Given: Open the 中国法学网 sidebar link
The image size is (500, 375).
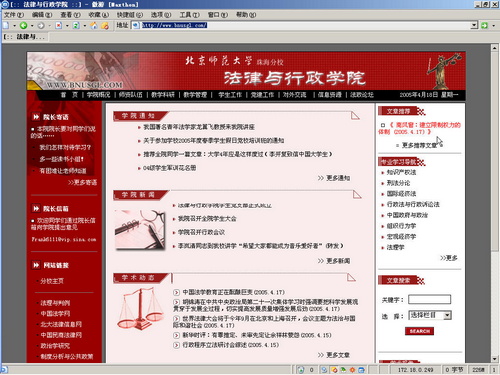Looking at the screenshot, I should click(x=55, y=313).
